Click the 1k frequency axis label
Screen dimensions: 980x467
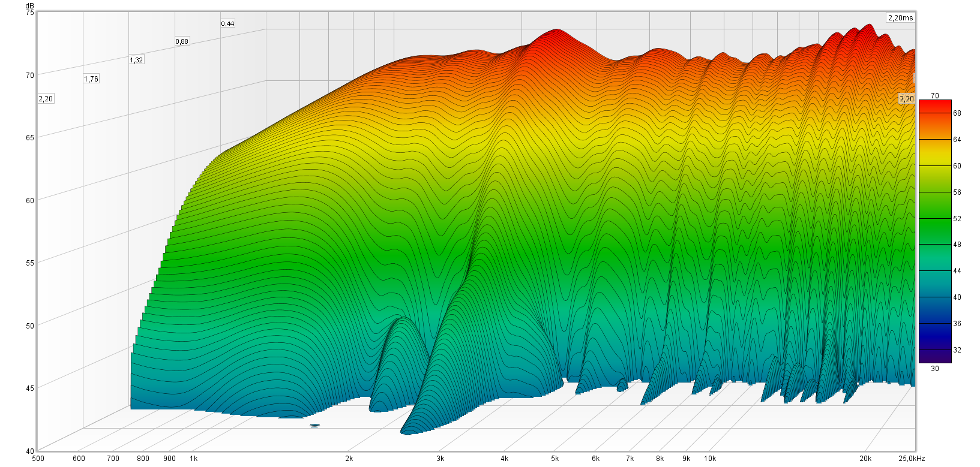(194, 459)
